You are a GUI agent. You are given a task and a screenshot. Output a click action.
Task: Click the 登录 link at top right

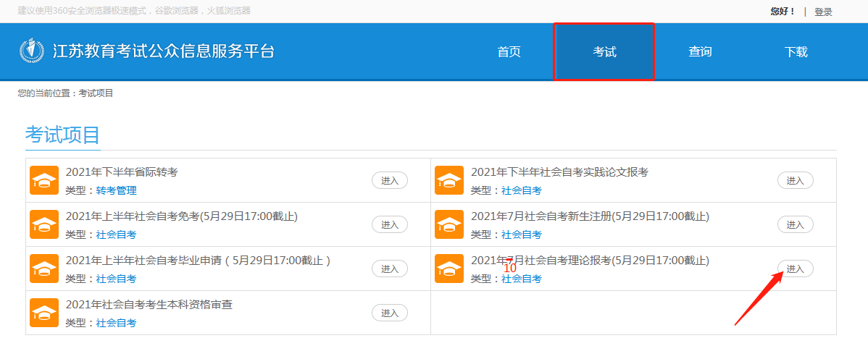point(823,12)
